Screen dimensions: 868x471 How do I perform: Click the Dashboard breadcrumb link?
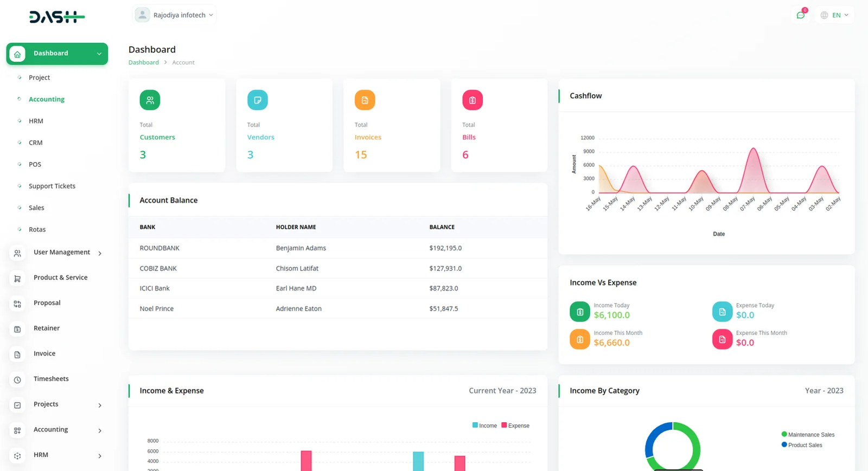coord(143,62)
